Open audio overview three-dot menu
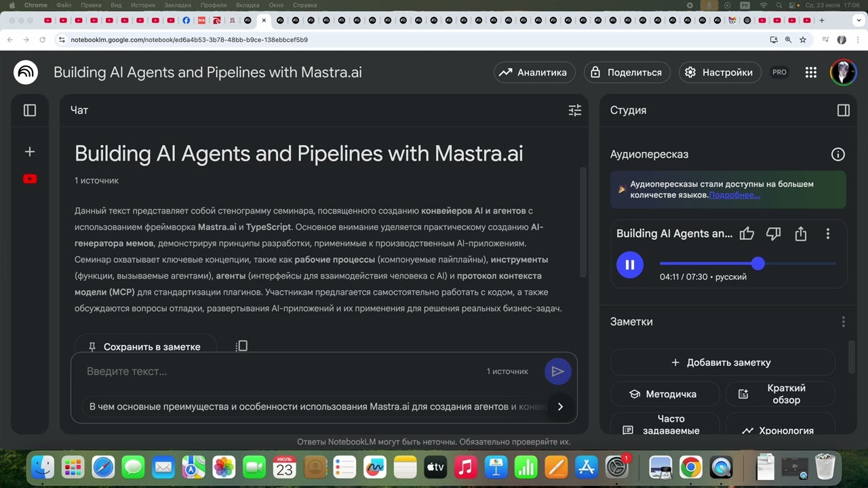 pyautogui.click(x=828, y=234)
